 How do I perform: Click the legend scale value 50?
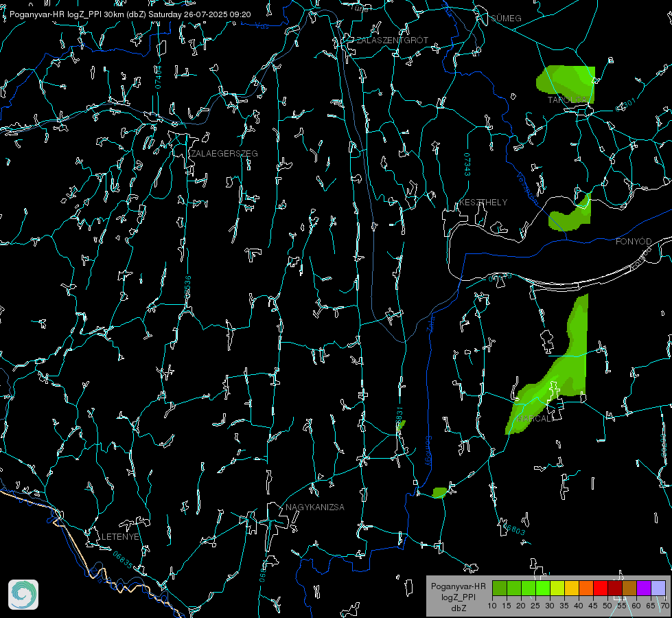tap(607, 606)
